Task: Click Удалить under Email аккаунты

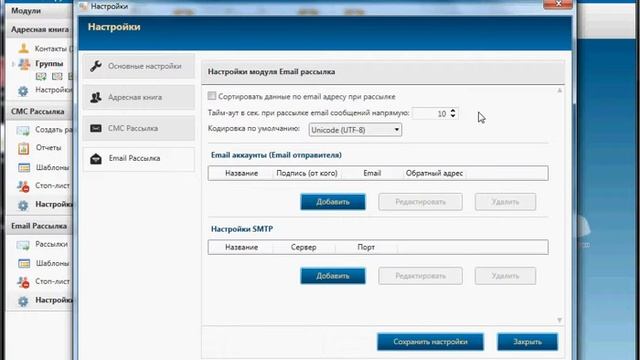Action: tap(505, 202)
